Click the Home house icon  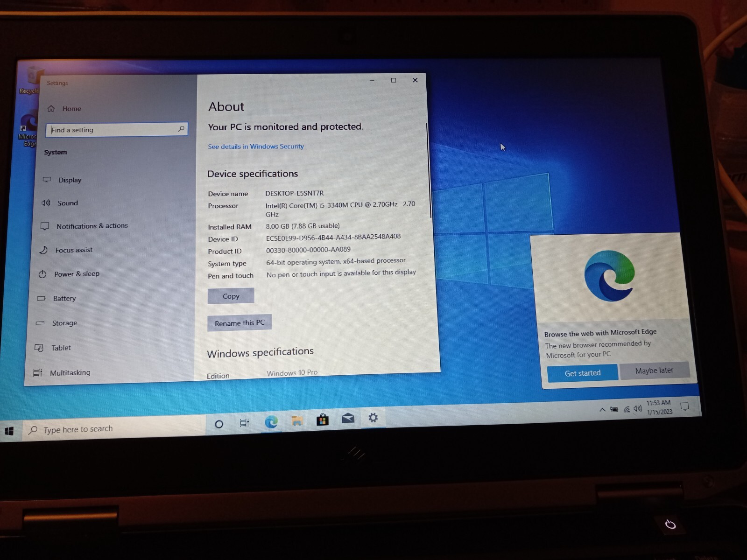(51, 109)
